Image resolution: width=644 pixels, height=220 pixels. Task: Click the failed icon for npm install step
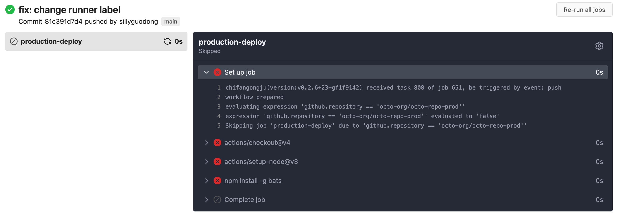coord(217,181)
